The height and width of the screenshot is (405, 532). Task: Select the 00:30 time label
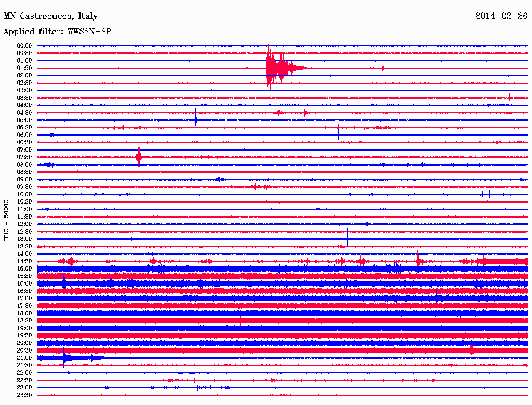point(24,53)
